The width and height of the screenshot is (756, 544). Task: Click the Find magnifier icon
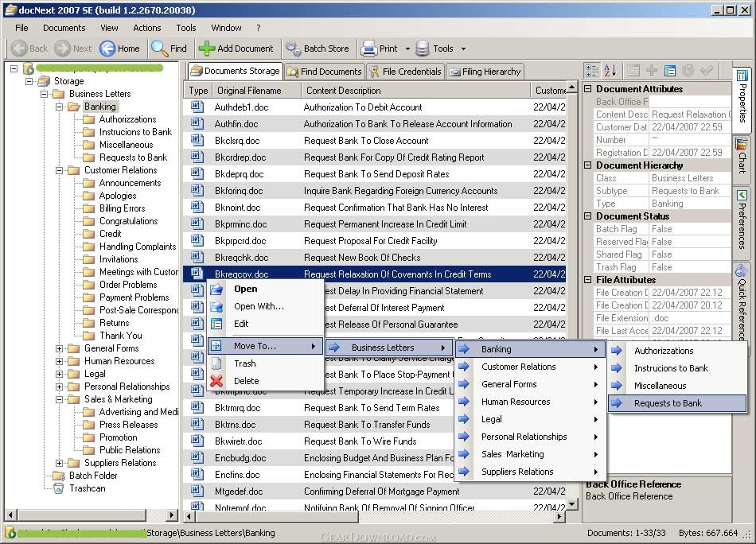click(x=158, y=49)
